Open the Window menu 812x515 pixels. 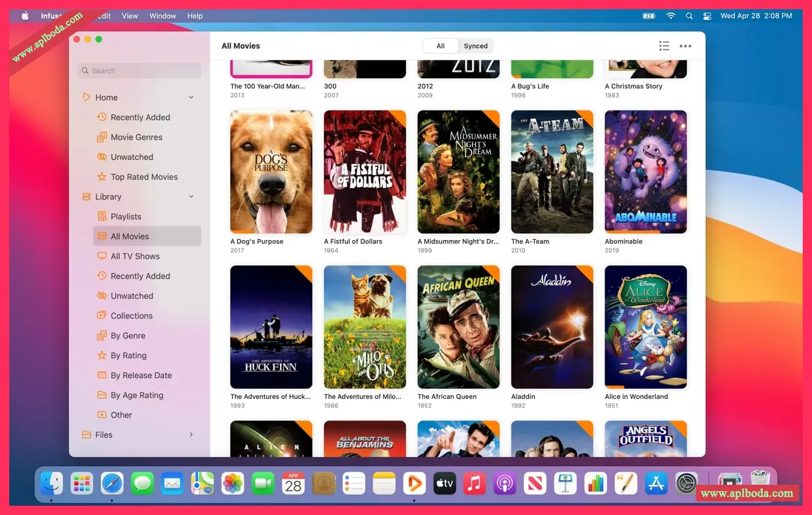pyautogui.click(x=163, y=16)
